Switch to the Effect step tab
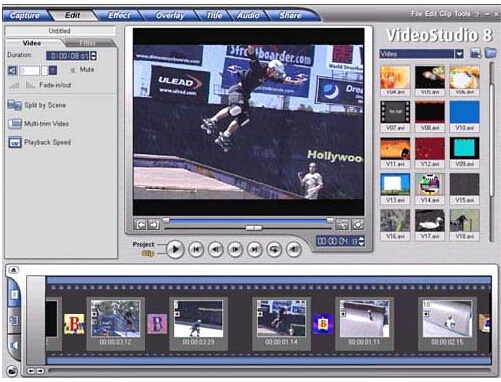 point(119,15)
